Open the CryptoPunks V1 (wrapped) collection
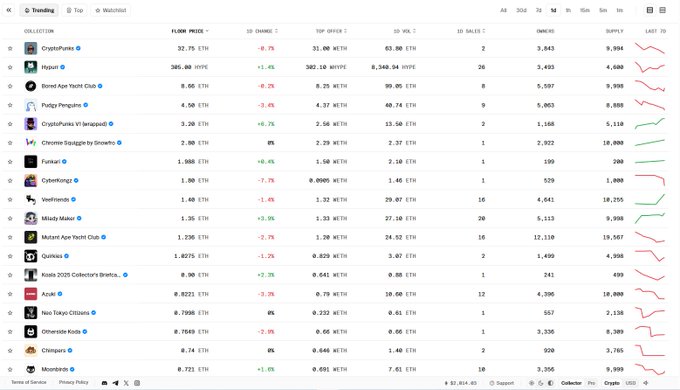The width and height of the screenshot is (680, 390). click(x=74, y=124)
